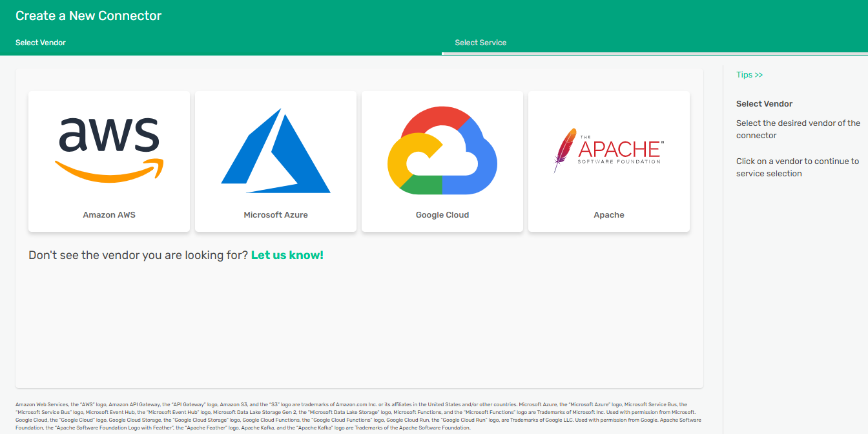The height and width of the screenshot is (434, 868).
Task: Click the "Create a New Connector" page title
Action: coord(88,15)
